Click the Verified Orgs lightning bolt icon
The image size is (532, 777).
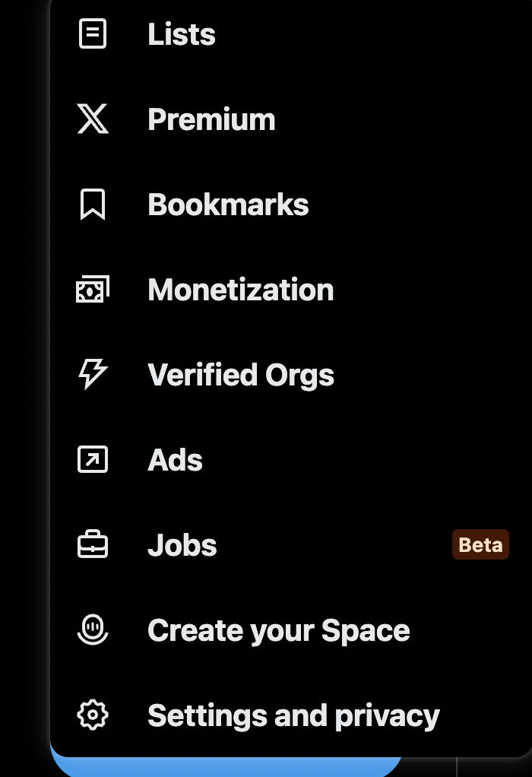[x=93, y=375]
